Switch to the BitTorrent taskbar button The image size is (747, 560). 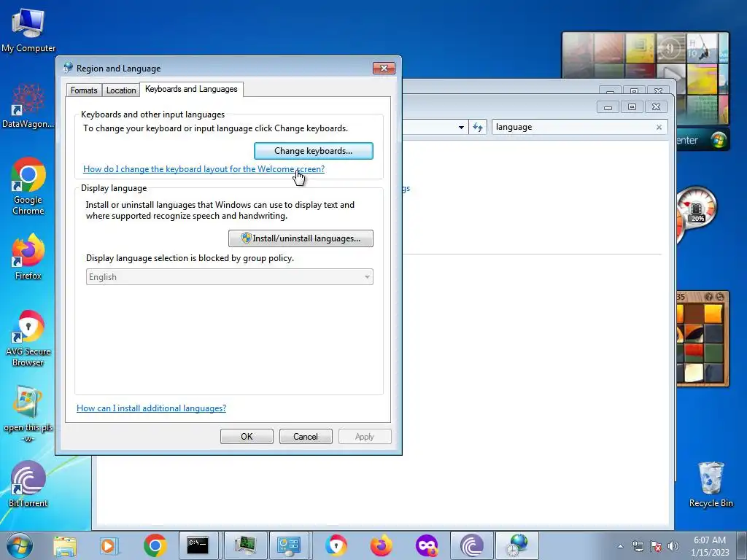(x=472, y=545)
